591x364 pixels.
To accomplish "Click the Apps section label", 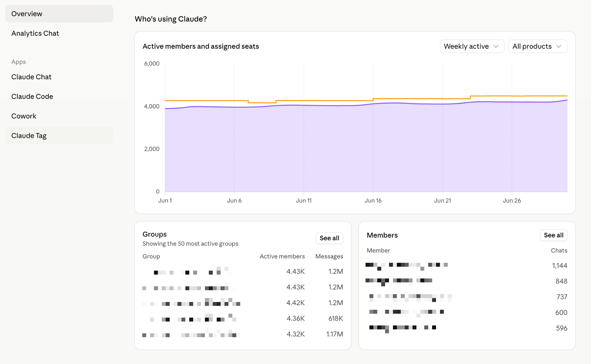I will point(18,62).
